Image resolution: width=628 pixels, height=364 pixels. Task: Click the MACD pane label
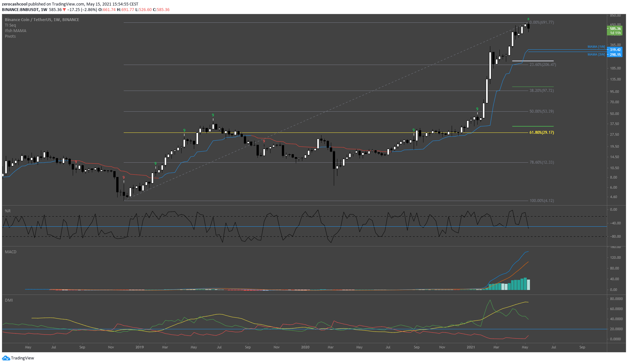click(x=11, y=252)
